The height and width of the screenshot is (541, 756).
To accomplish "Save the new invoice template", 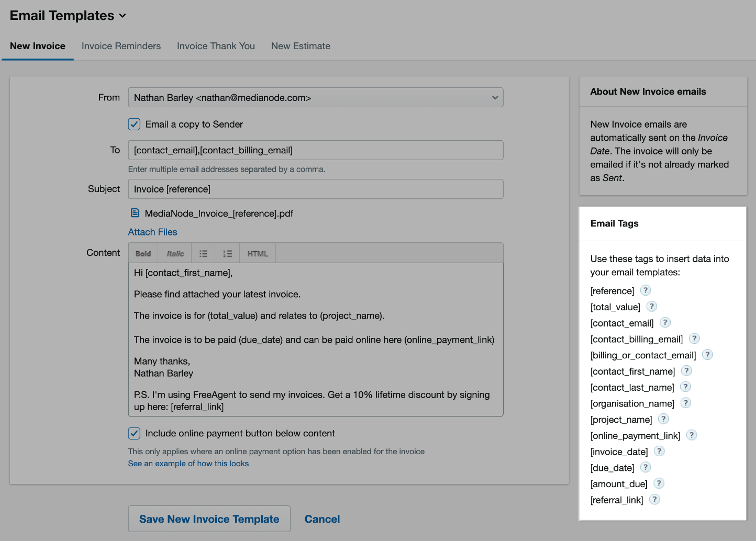I will pyautogui.click(x=209, y=519).
